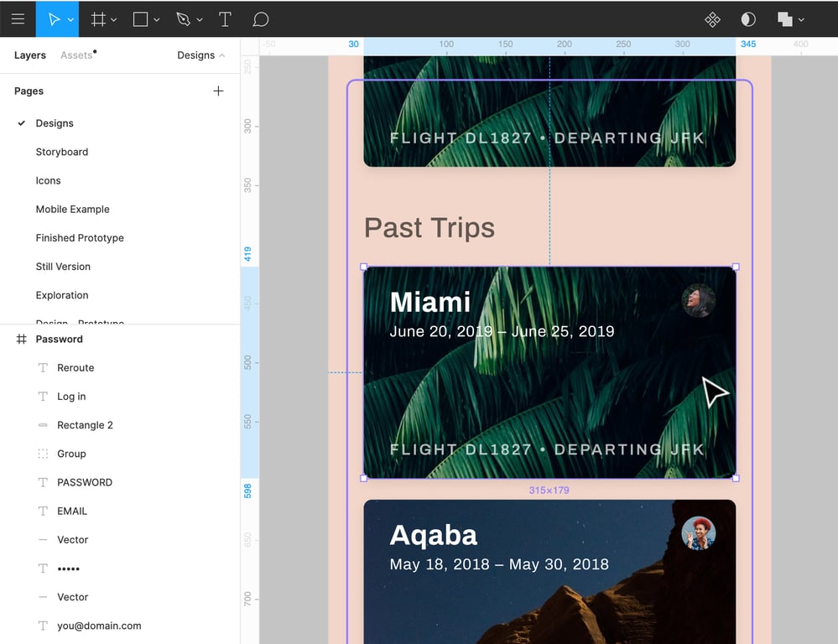This screenshot has height=644, width=838.
Task: Select the Rectangle shape tool
Action: point(141,18)
